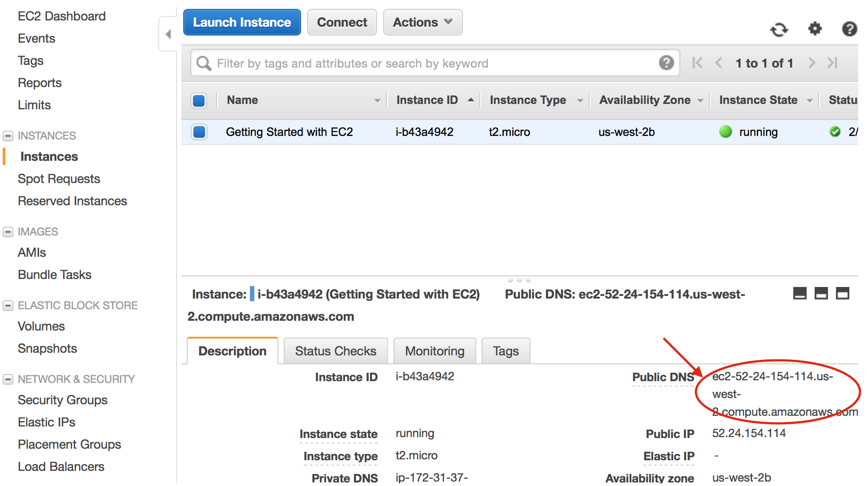Open the Instance Type column dropdown
This screenshot has height=486, width=868.
[580, 100]
